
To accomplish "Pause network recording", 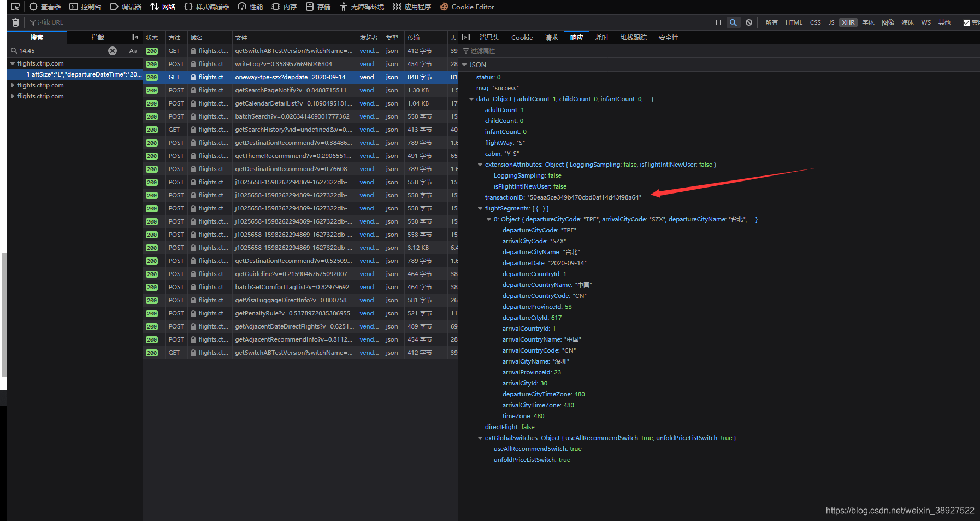I will [718, 22].
